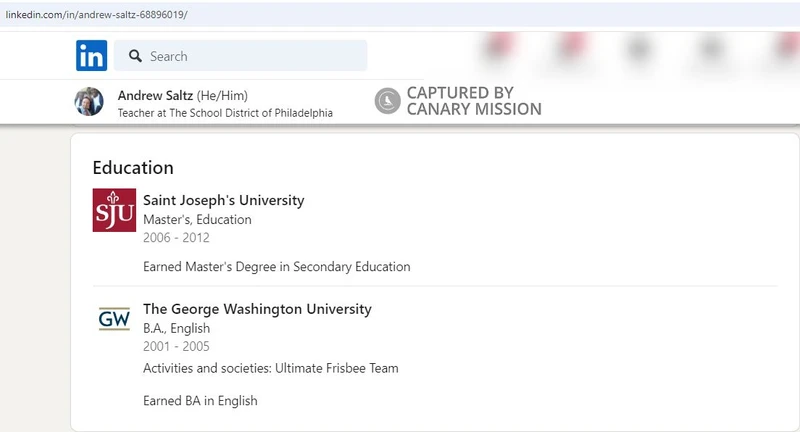Click the "Master's, Education" degree line
The width and height of the screenshot is (800, 432).
coord(197,219)
